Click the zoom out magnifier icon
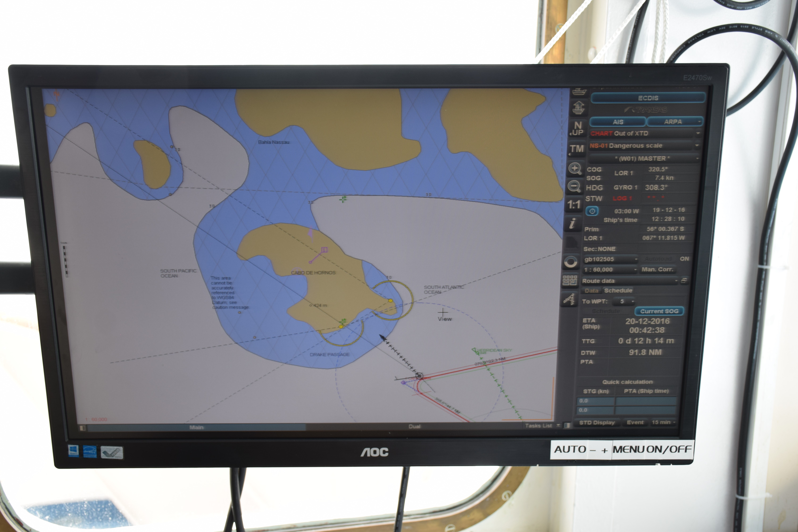This screenshot has height=532, width=798. pyautogui.click(x=574, y=187)
